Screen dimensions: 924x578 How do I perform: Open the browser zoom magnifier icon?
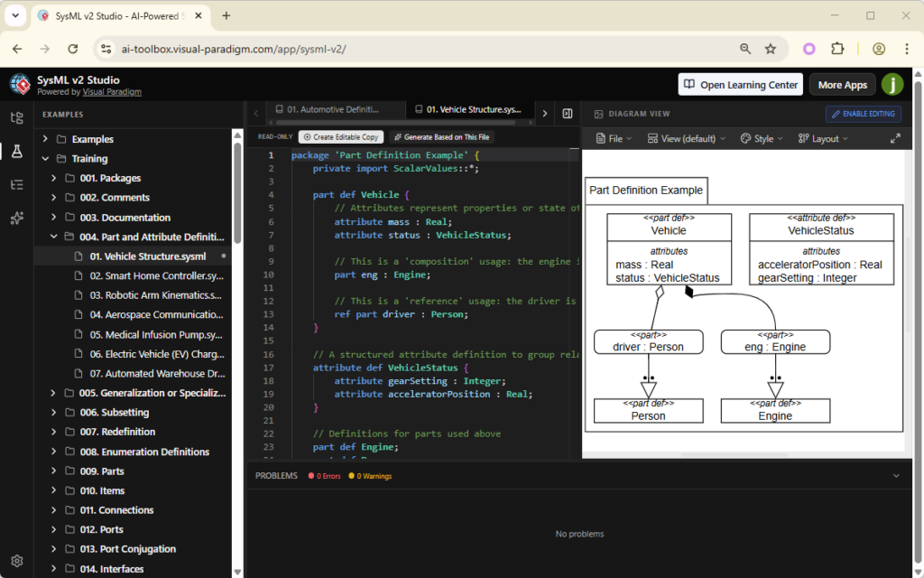click(745, 49)
